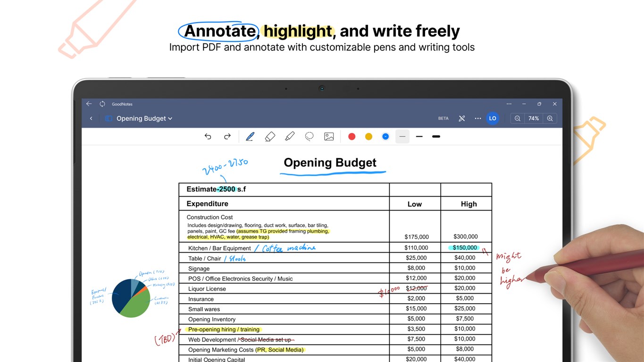Screen dimensions: 644x362
Task: Redo the last undone action
Action: pos(227,137)
